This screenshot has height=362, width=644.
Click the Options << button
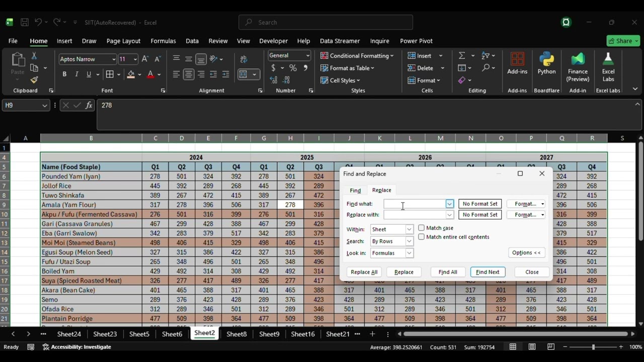click(526, 253)
